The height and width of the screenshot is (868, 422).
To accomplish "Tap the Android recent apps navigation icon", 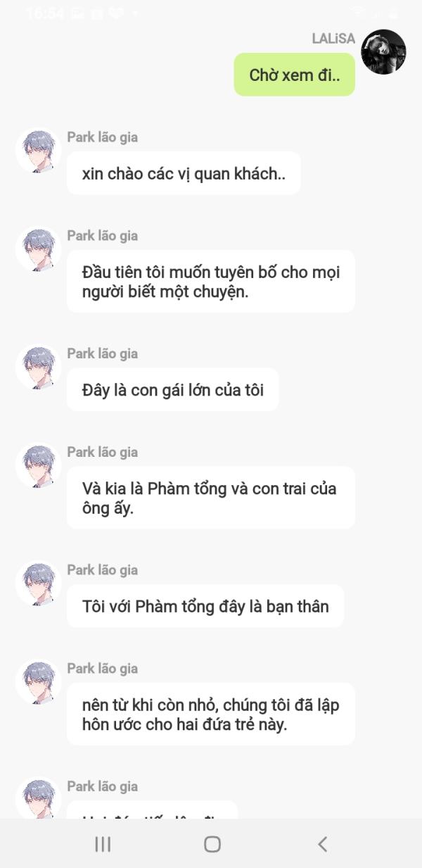I will pyautogui.click(x=103, y=844).
